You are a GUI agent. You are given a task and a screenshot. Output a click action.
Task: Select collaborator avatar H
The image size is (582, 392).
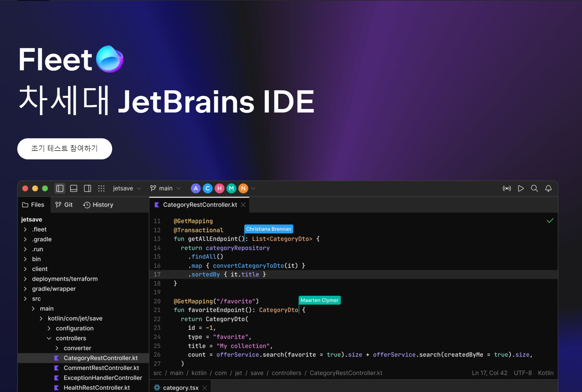[219, 188]
